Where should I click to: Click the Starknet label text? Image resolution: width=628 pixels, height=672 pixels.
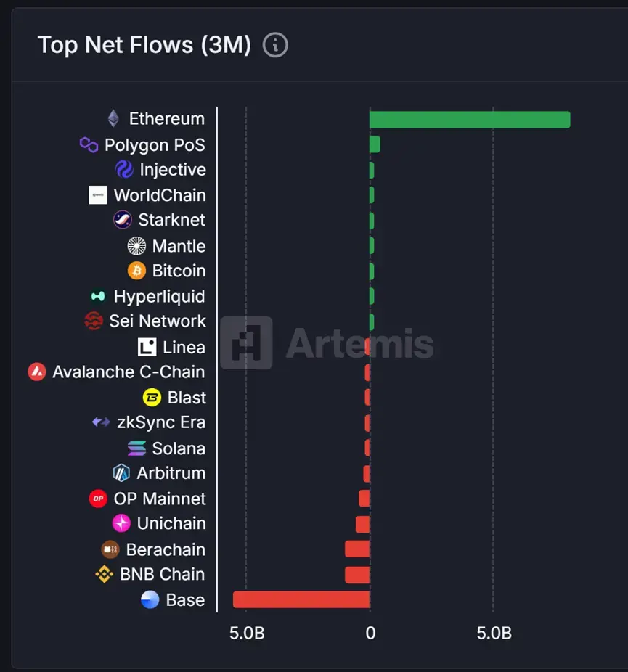(171, 220)
